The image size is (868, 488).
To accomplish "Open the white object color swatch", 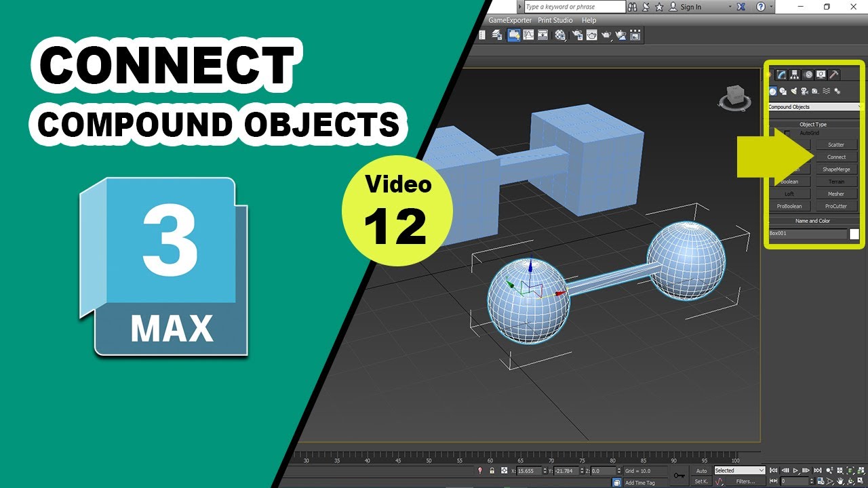I will pyautogui.click(x=854, y=234).
